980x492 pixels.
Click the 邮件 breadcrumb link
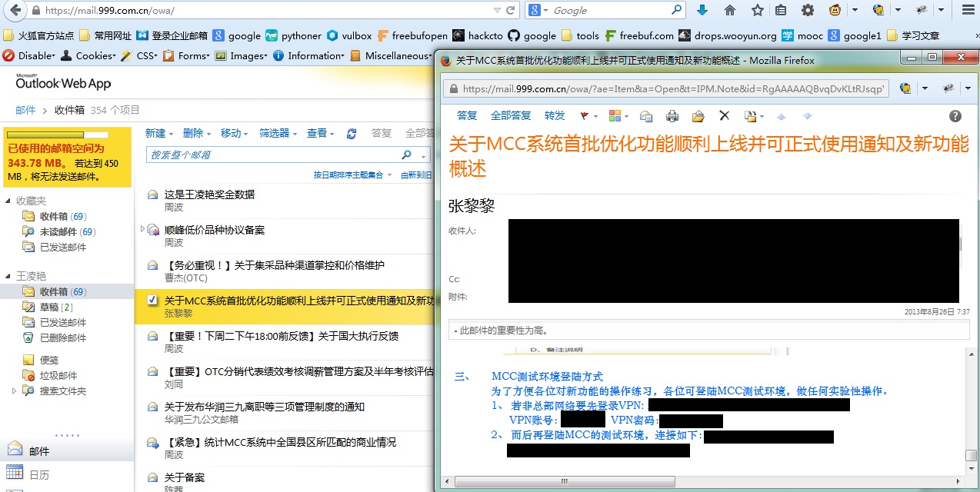[25, 111]
